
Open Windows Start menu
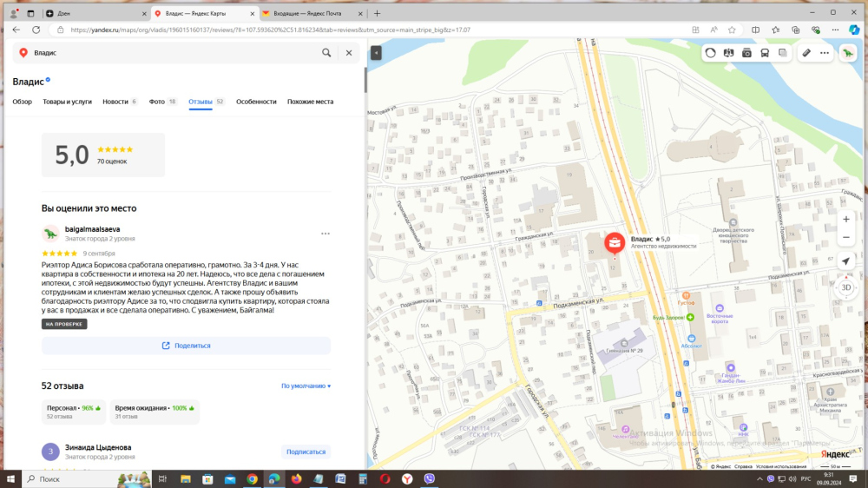[x=10, y=479]
